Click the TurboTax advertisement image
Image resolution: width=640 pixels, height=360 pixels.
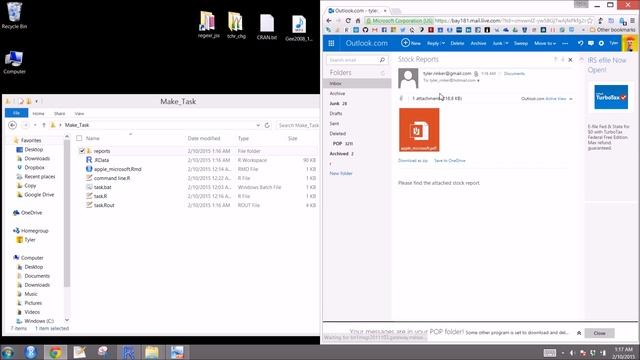click(611, 97)
